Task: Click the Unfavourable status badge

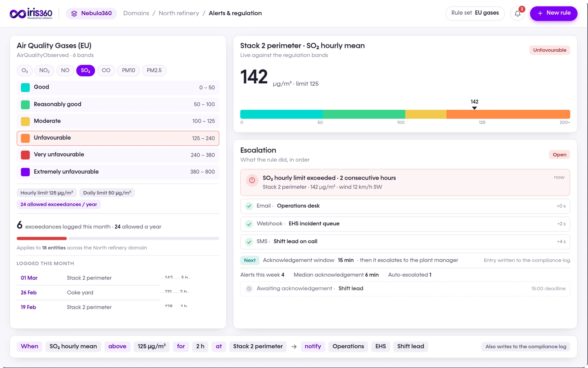Action: (x=549, y=50)
